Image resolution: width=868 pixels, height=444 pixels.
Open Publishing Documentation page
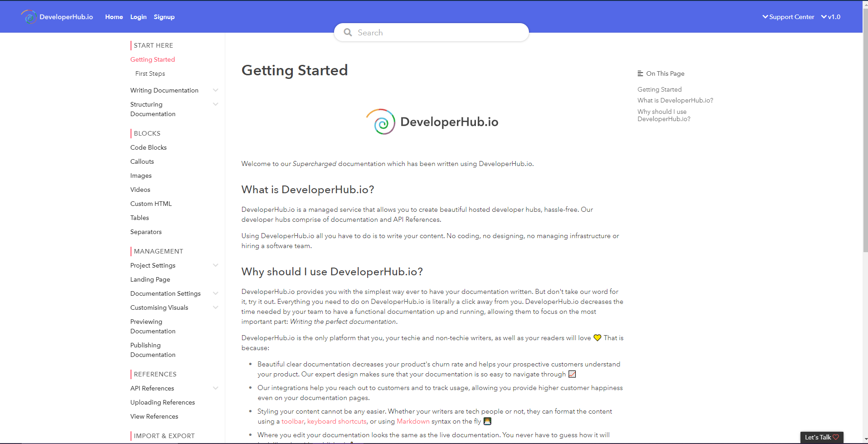point(153,350)
